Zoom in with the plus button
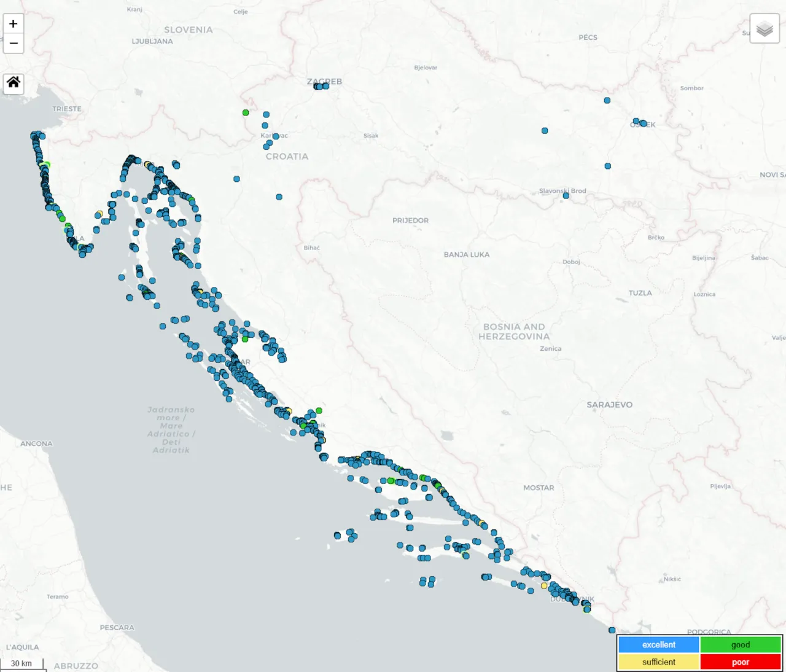Screen dimensions: 786x672 (14, 24)
